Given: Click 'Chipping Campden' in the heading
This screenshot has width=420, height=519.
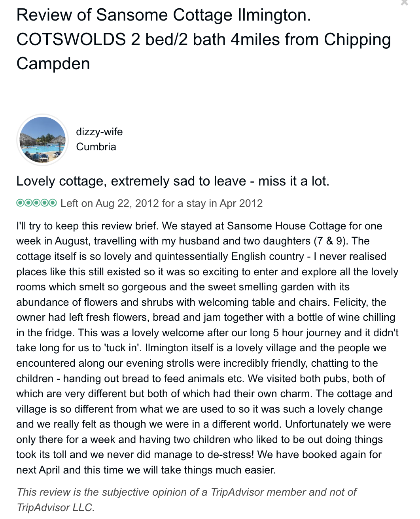Looking at the screenshot, I should (x=357, y=40).
